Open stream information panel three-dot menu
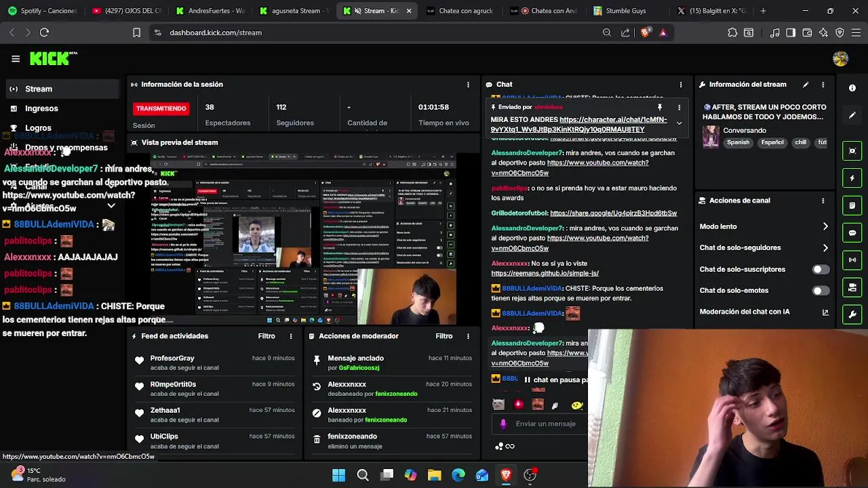The width and height of the screenshot is (868, 488). point(823,85)
